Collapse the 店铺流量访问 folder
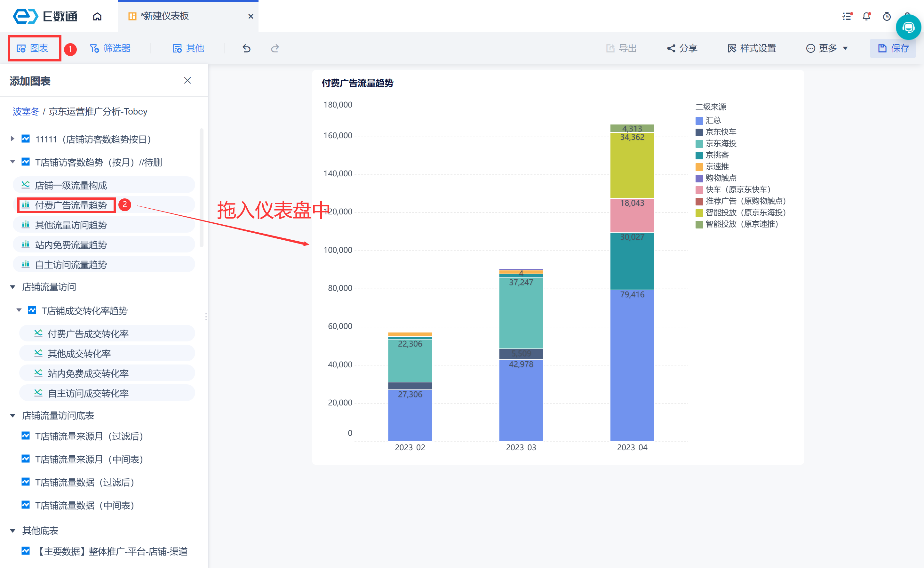Screen dimensions: 924x568 tap(12, 287)
